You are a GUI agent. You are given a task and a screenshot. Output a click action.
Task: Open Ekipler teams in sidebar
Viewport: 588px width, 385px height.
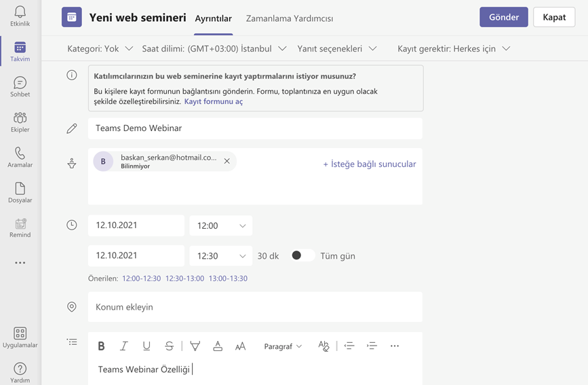tap(20, 122)
